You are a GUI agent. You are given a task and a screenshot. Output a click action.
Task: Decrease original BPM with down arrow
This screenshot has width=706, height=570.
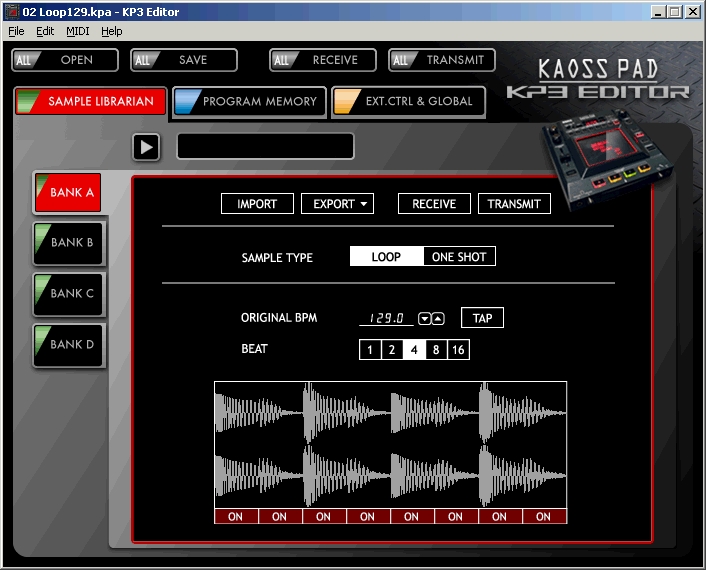424,319
